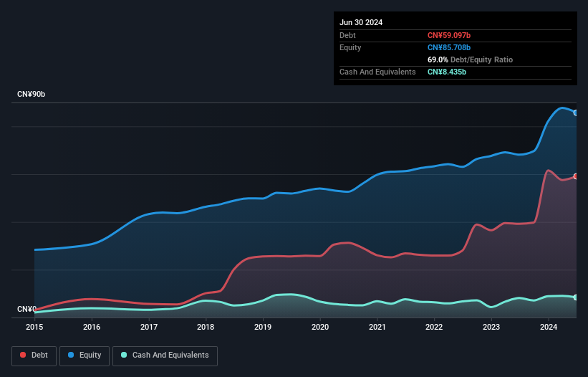Select the Debt endpoint marker on chart

coord(576,176)
